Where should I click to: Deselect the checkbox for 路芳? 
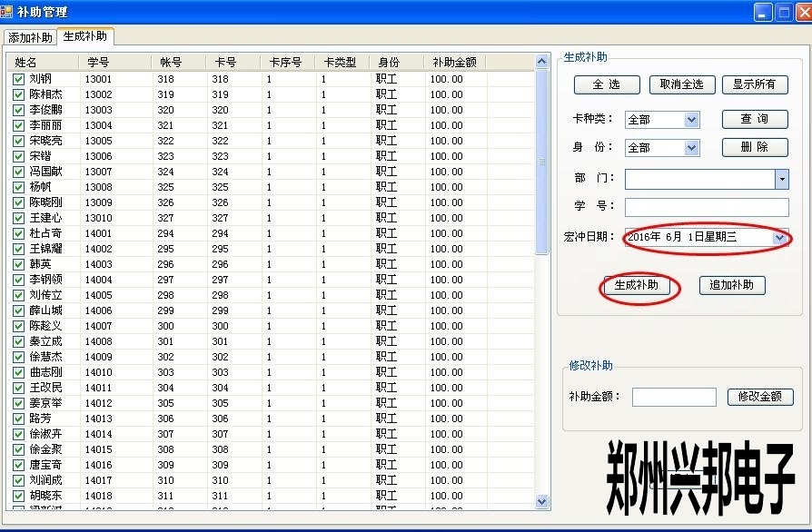[19, 419]
